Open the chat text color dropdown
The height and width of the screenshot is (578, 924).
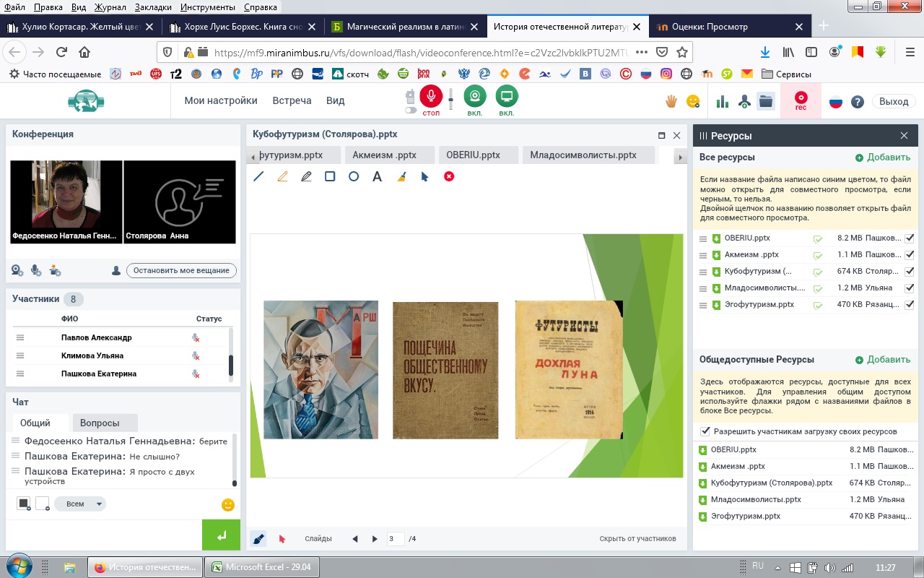click(x=24, y=504)
